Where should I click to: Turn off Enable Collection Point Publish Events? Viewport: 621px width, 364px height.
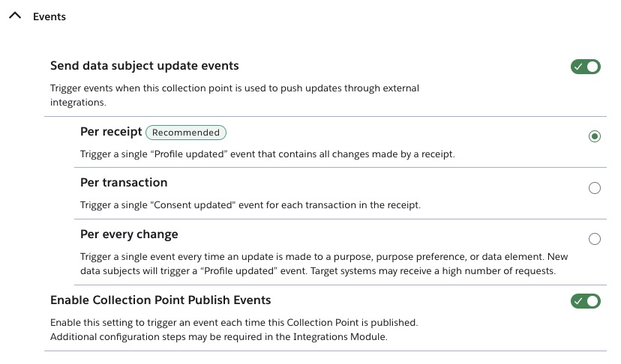click(585, 301)
